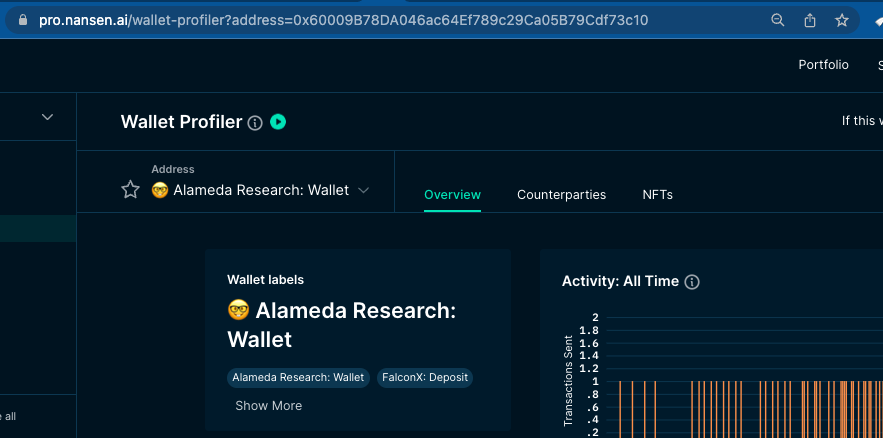The width and height of the screenshot is (883, 438).
Task: Click the FalconX: Deposit label tag
Action: (425, 377)
